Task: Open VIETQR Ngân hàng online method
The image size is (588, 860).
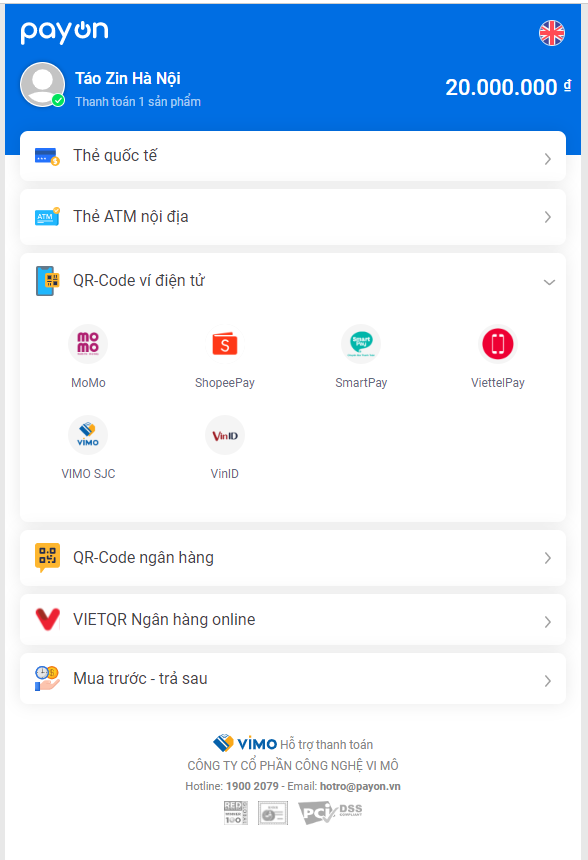Action: [x=293, y=620]
